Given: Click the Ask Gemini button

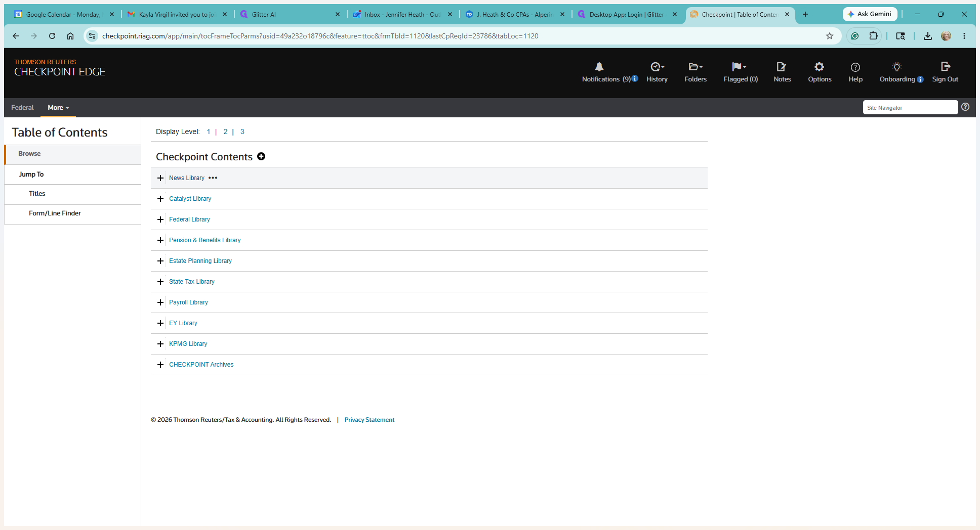Looking at the screenshot, I should tap(870, 14).
